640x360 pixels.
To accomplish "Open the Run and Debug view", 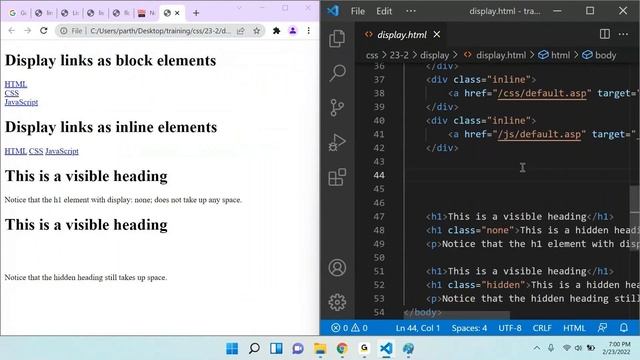I will [337, 142].
